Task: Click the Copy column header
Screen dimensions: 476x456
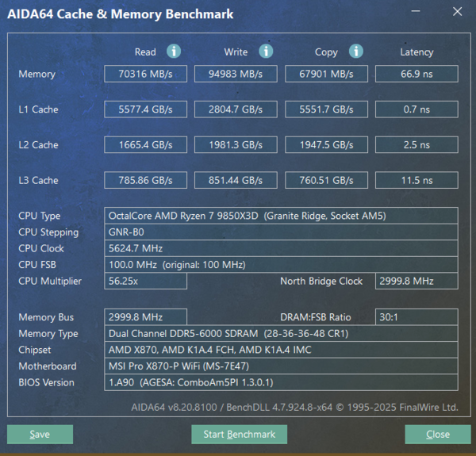Action: point(326,52)
